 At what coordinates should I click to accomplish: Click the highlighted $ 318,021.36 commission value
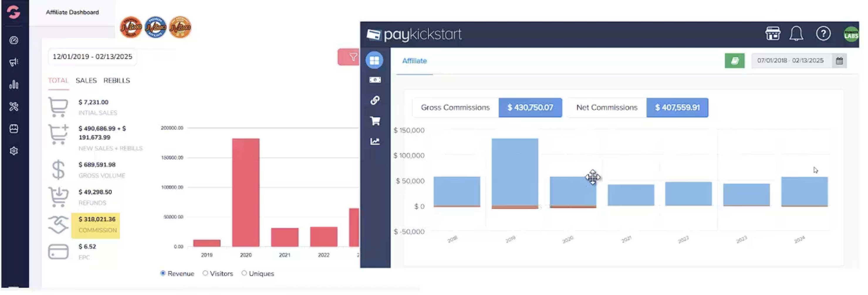pyautogui.click(x=97, y=219)
